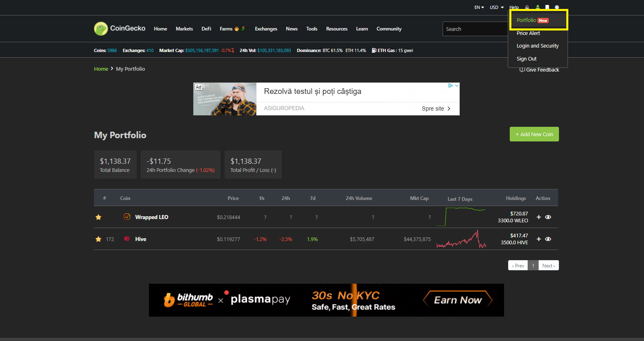Click the Give Feedback link

pos(539,70)
